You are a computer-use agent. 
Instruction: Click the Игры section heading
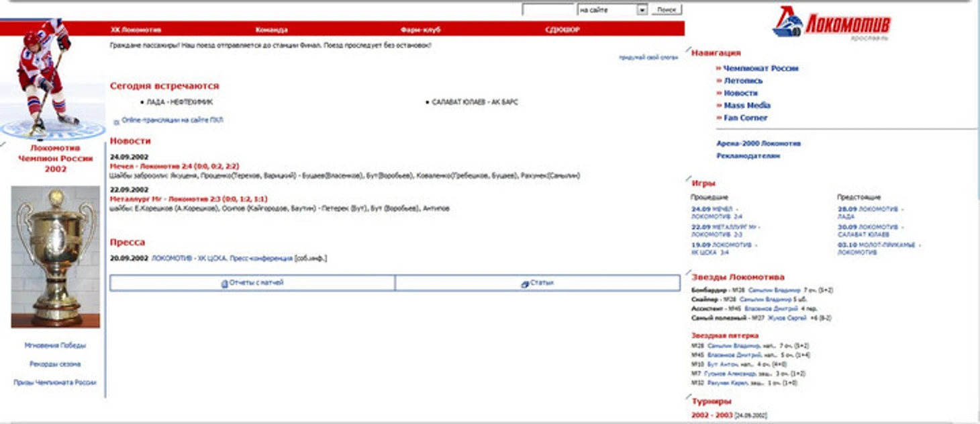703,183
